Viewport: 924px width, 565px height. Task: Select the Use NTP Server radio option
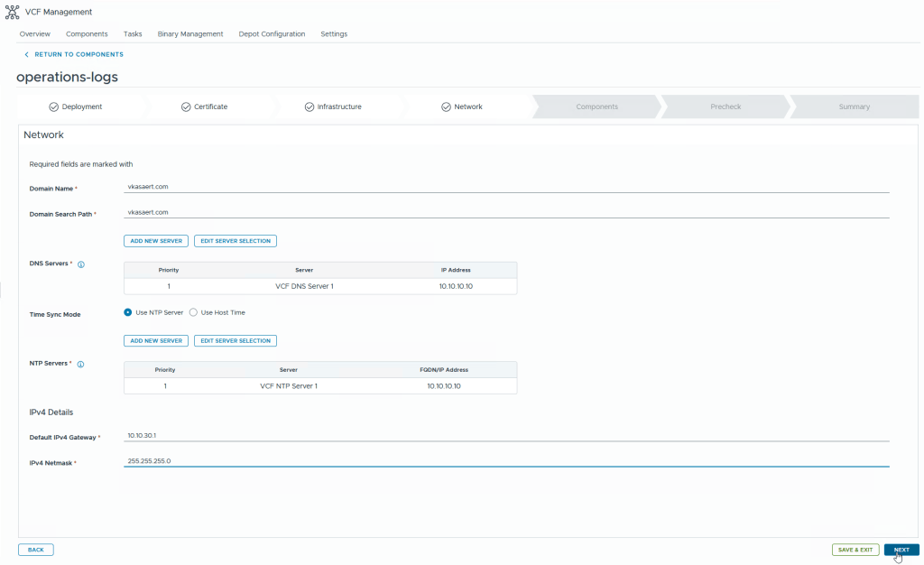pyautogui.click(x=128, y=312)
